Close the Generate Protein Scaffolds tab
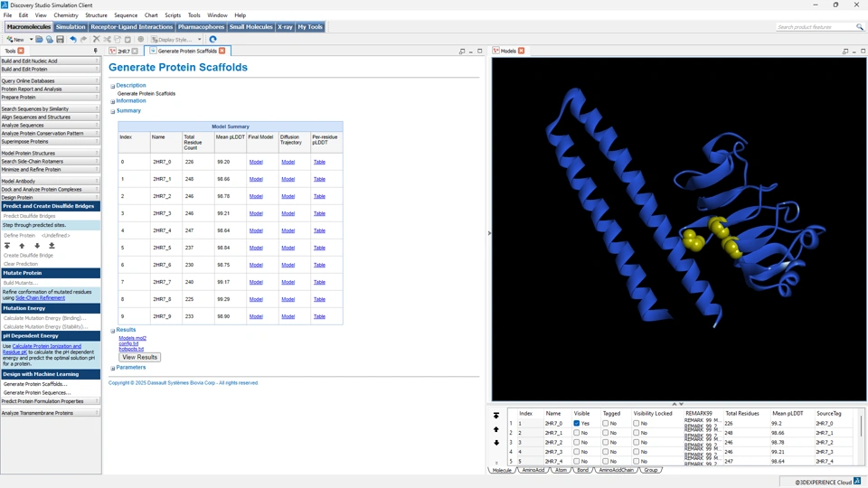This screenshot has height=488, width=868. [x=222, y=51]
